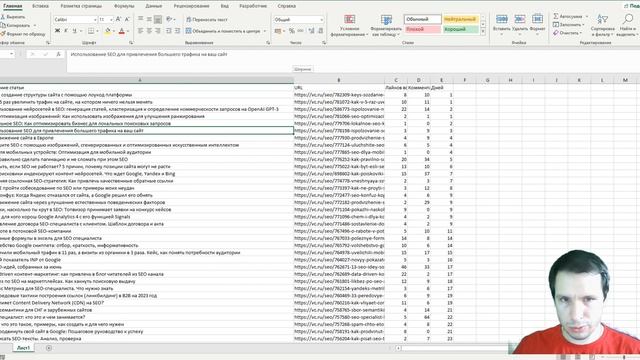Apply the Хороший cell style
640x360 pixels.
point(460,29)
